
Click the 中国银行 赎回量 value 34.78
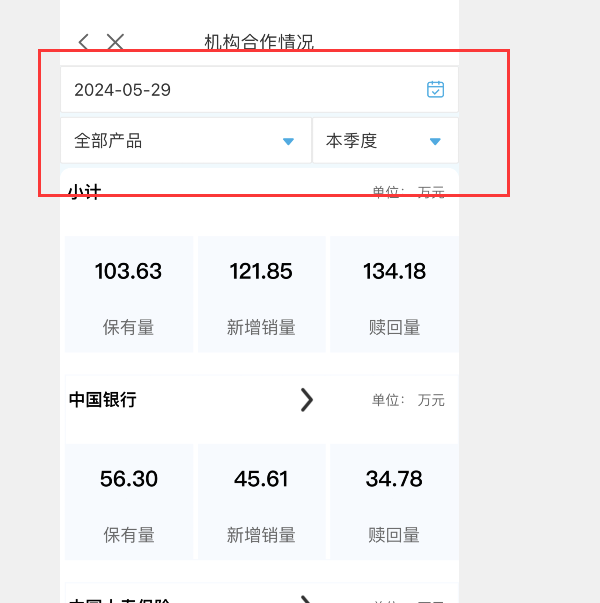394,479
